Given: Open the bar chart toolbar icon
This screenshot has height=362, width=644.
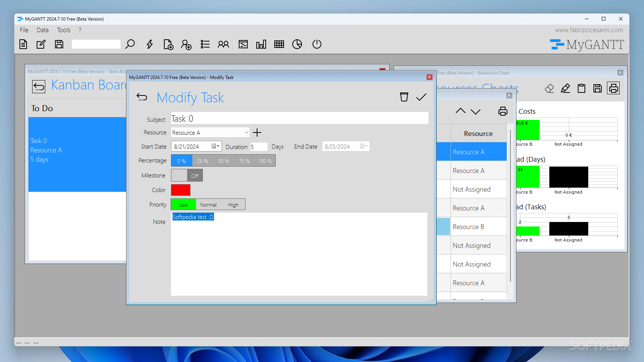Looking at the screenshot, I should pos(261,44).
